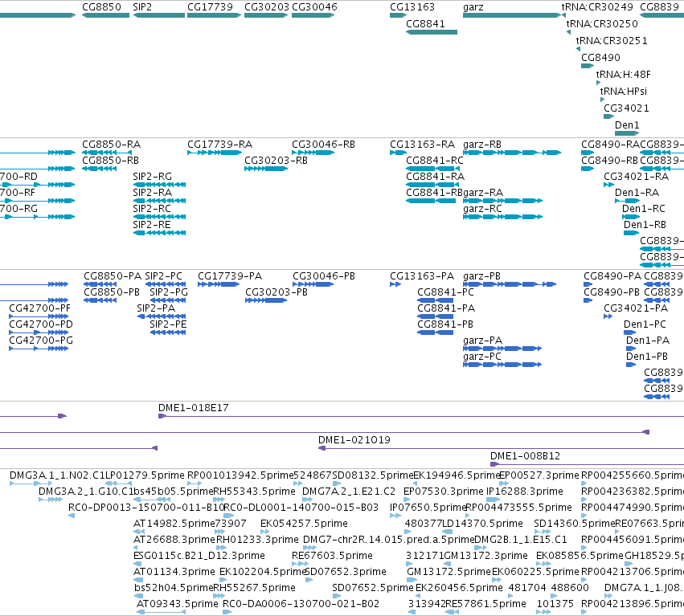Select the tRNA:HPsi label
This screenshot has height=616, width=684.
click(x=624, y=91)
